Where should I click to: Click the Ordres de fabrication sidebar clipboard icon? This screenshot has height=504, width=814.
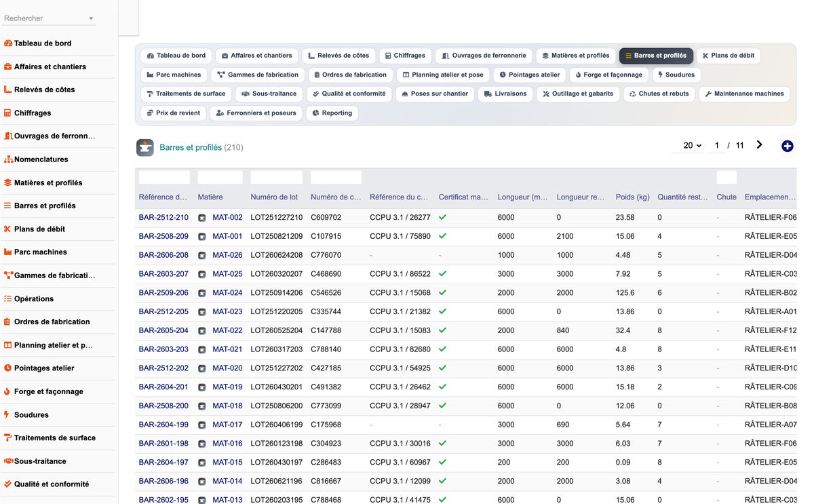(8, 322)
